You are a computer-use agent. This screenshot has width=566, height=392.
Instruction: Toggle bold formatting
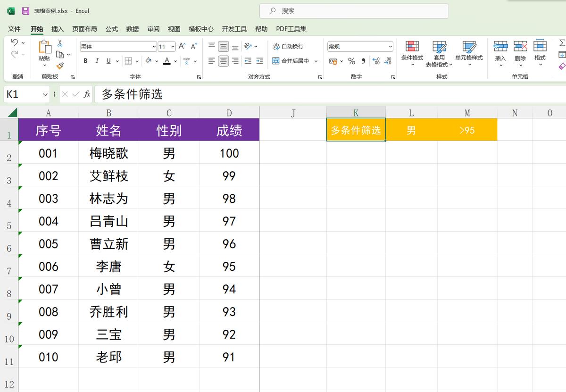pos(85,61)
